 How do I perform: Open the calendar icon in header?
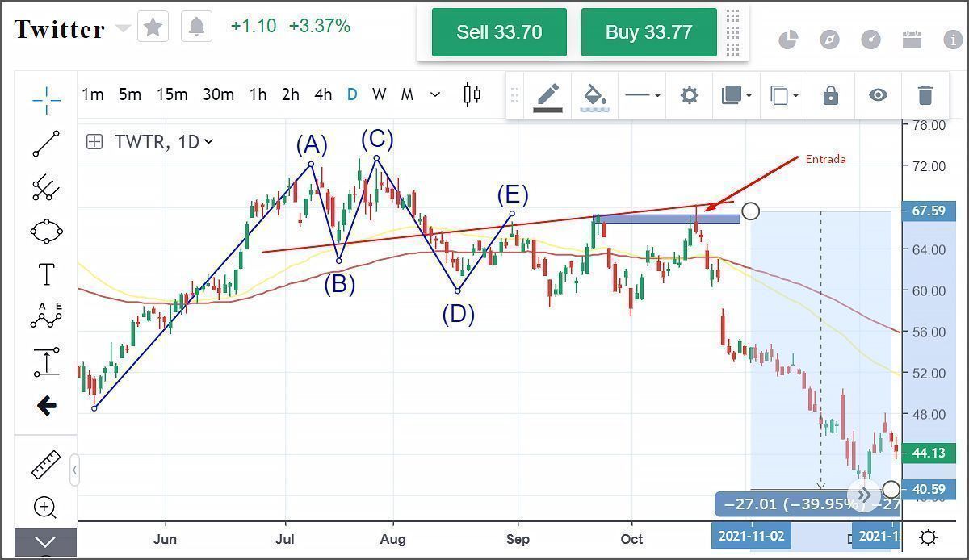(912, 40)
